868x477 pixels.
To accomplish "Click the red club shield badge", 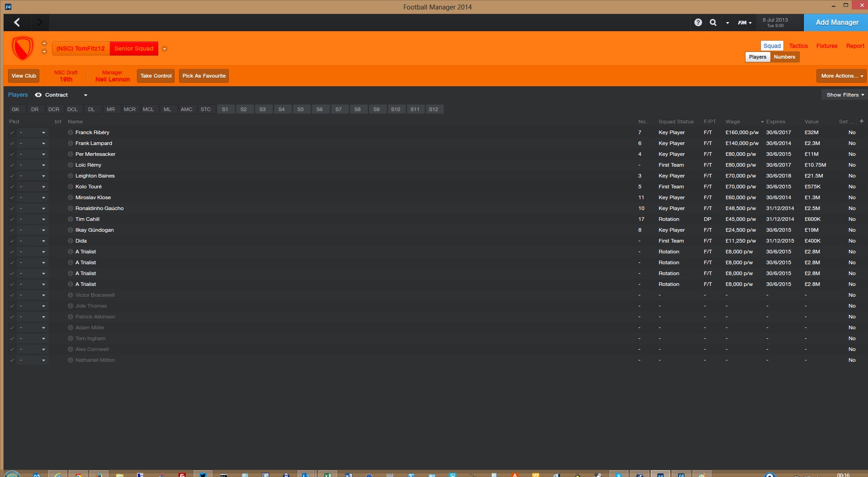I will 23,48.
